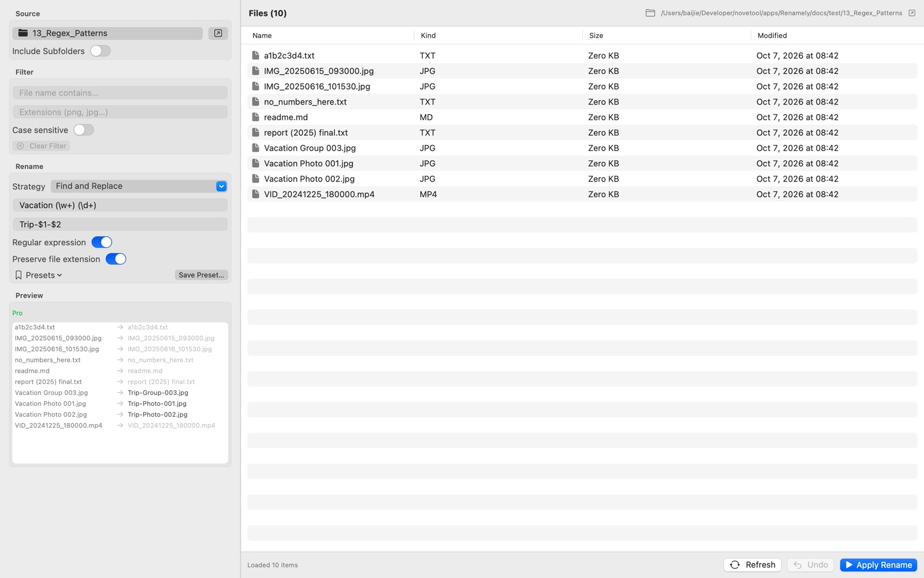Click the file icon for a1b2c3d4.txt
The width and height of the screenshot is (924, 578).
(x=255, y=55)
